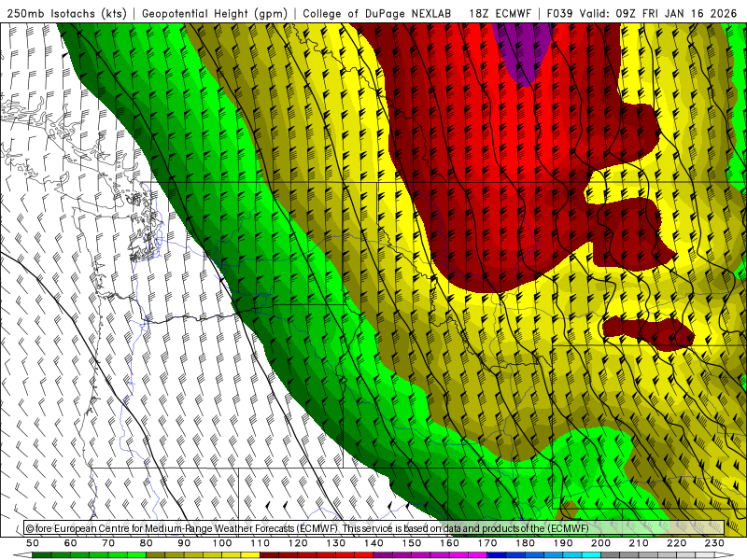Click the 200 value on the color scale

click(600, 543)
